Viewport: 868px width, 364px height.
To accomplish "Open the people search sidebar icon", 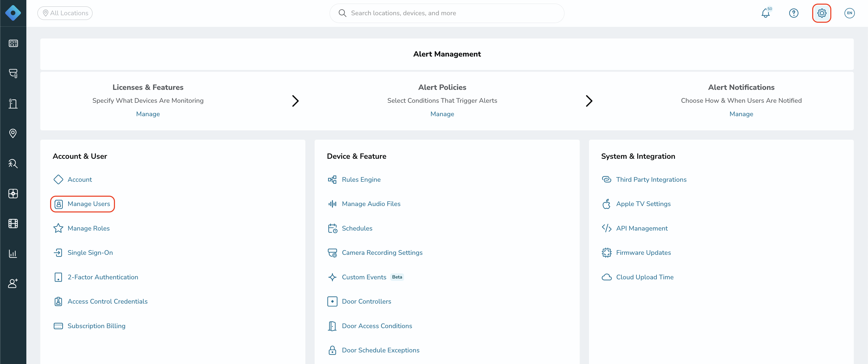I will click(x=13, y=163).
